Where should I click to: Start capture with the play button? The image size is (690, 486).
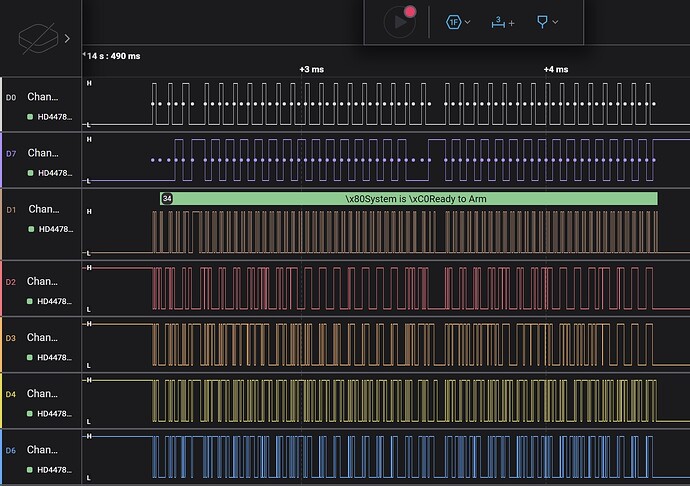pyautogui.click(x=400, y=21)
